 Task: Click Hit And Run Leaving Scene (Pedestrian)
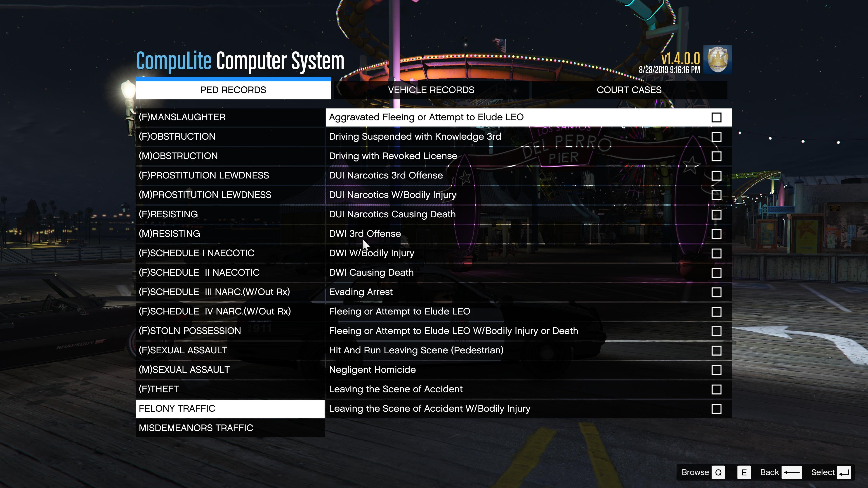(416, 350)
